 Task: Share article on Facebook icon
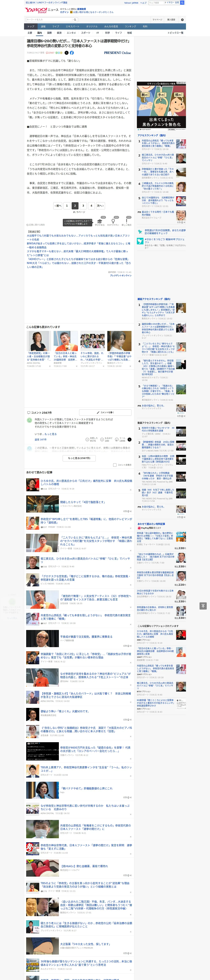click(x=72, y=53)
